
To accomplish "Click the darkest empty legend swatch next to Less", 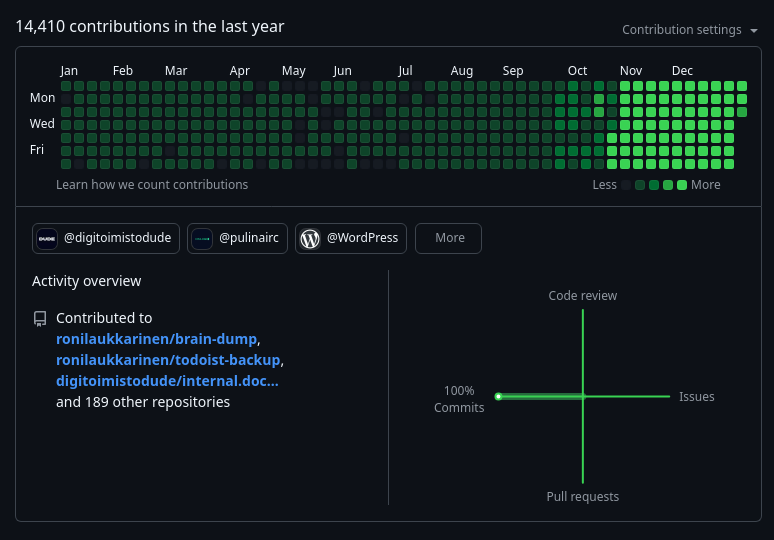I will (x=626, y=185).
